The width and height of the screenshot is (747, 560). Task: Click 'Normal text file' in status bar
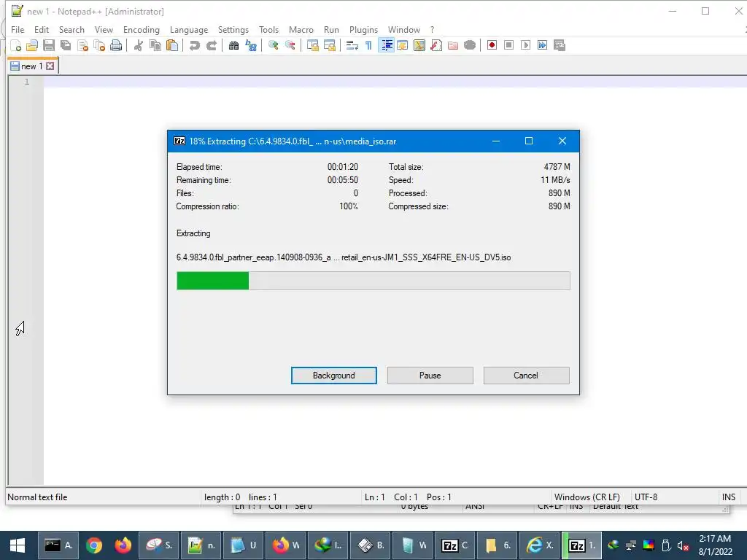click(x=37, y=497)
